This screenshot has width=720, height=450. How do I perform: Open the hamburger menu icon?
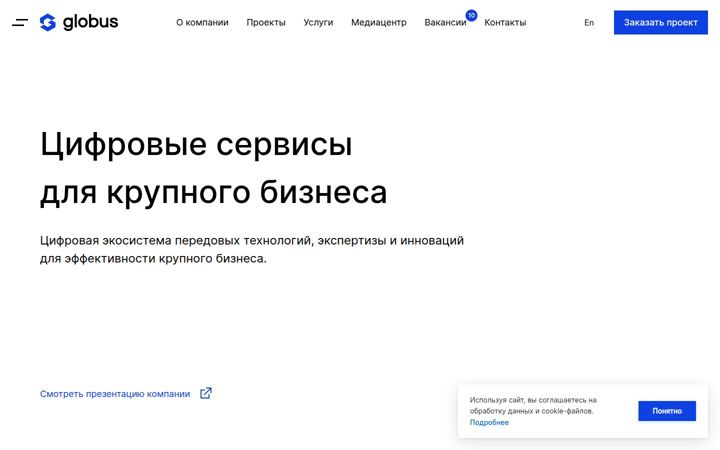[20, 22]
